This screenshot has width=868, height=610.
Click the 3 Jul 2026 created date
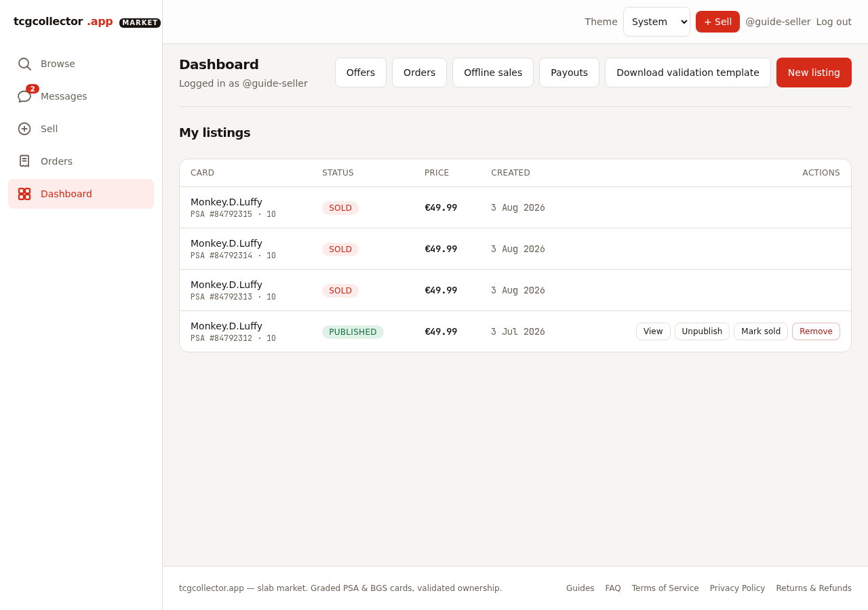(x=518, y=331)
